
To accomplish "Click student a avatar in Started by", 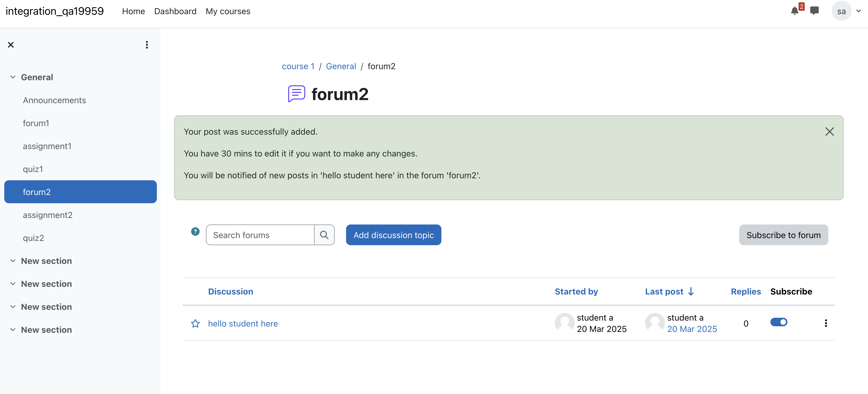I will pyautogui.click(x=564, y=323).
